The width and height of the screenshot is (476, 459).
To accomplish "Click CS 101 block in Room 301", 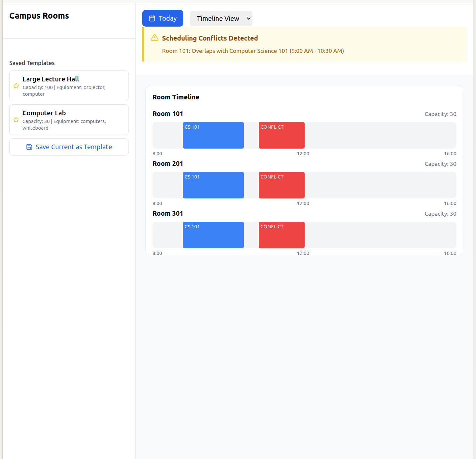I will click(x=213, y=235).
